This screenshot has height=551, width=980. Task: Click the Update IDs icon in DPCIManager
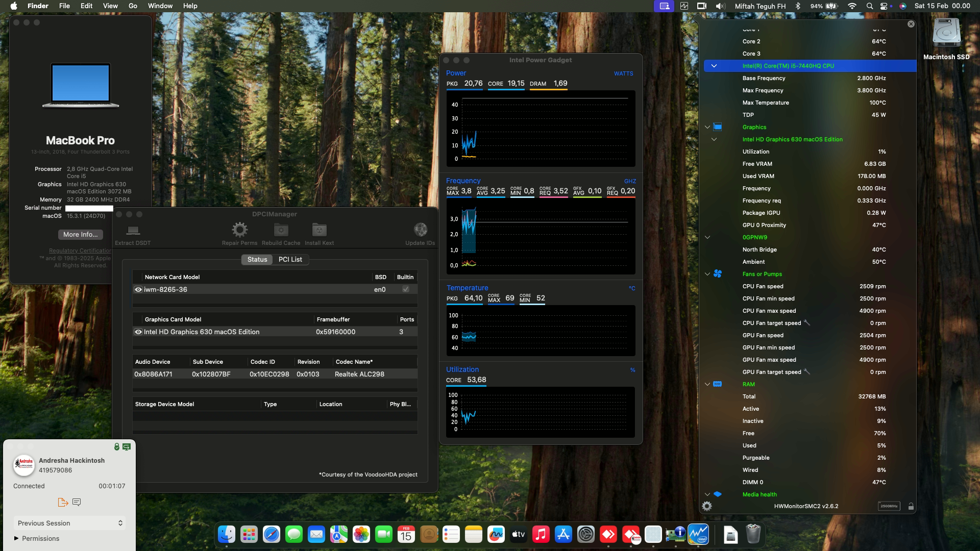pos(420,230)
